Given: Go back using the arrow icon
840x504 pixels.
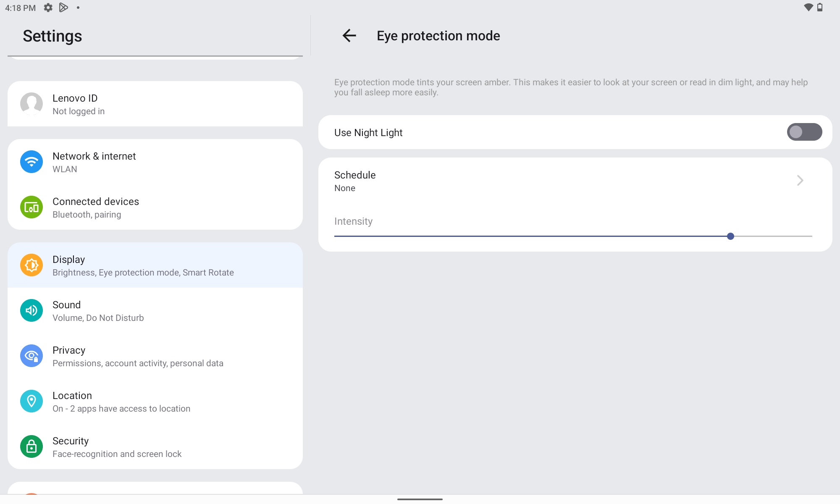Looking at the screenshot, I should coord(349,36).
